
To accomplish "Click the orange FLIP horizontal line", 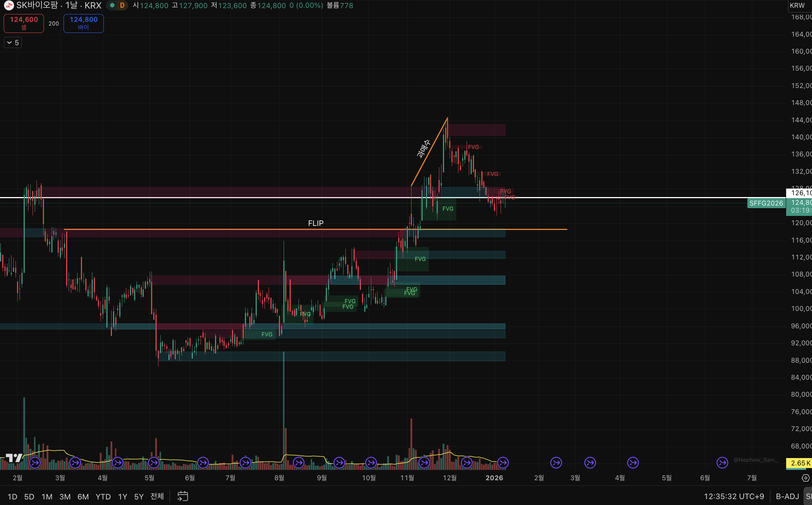I will tap(536, 229).
